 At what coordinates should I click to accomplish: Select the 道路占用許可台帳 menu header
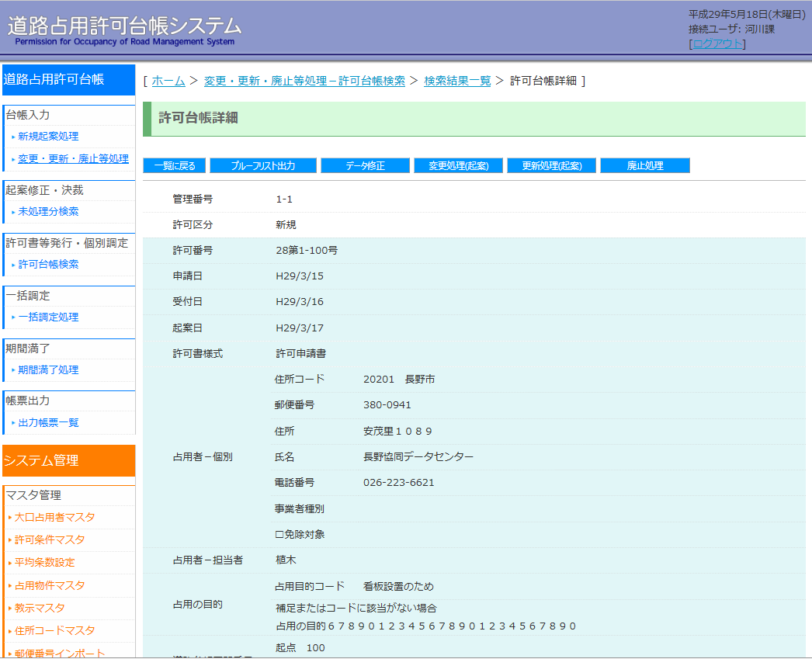pyautogui.click(x=69, y=80)
